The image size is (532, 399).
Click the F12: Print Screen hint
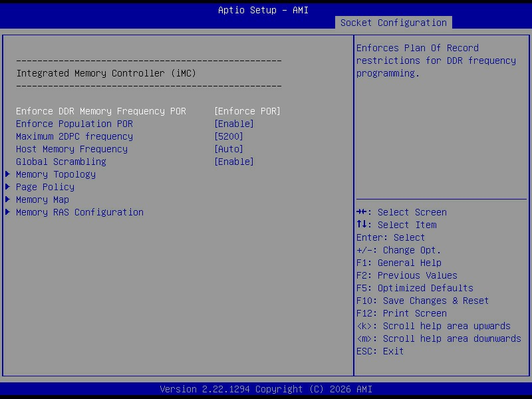tap(402, 313)
